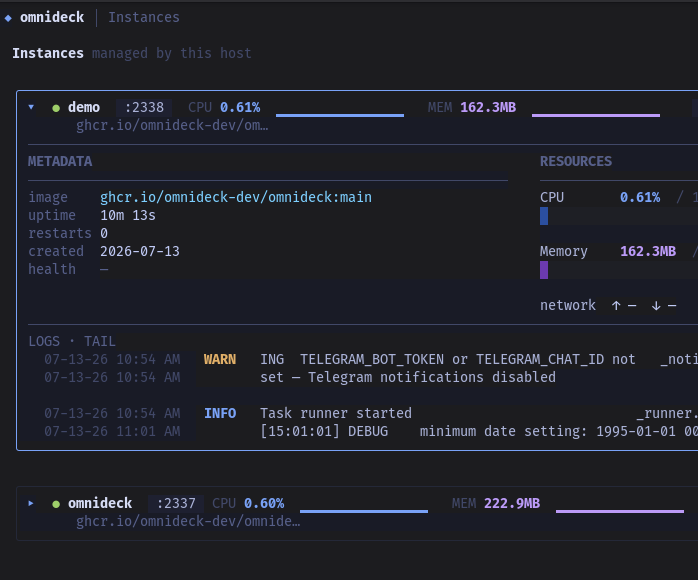Click the Resources Memory 162.3MB value
This screenshot has width=698, height=580.
(x=648, y=251)
